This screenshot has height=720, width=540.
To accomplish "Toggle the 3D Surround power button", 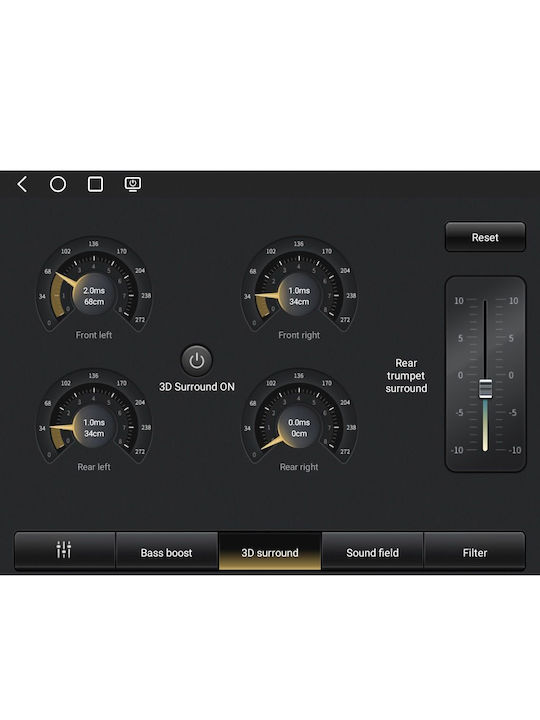I will pyautogui.click(x=197, y=361).
